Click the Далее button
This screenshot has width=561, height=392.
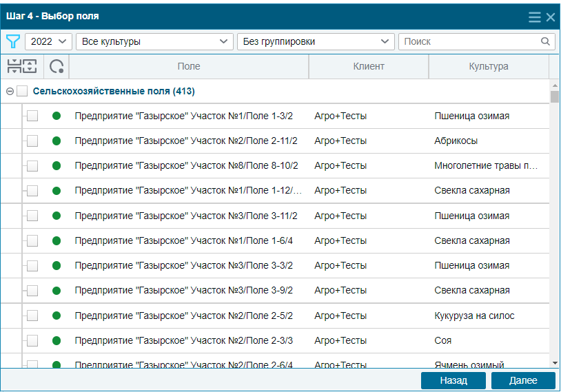[x=523, y=380]
